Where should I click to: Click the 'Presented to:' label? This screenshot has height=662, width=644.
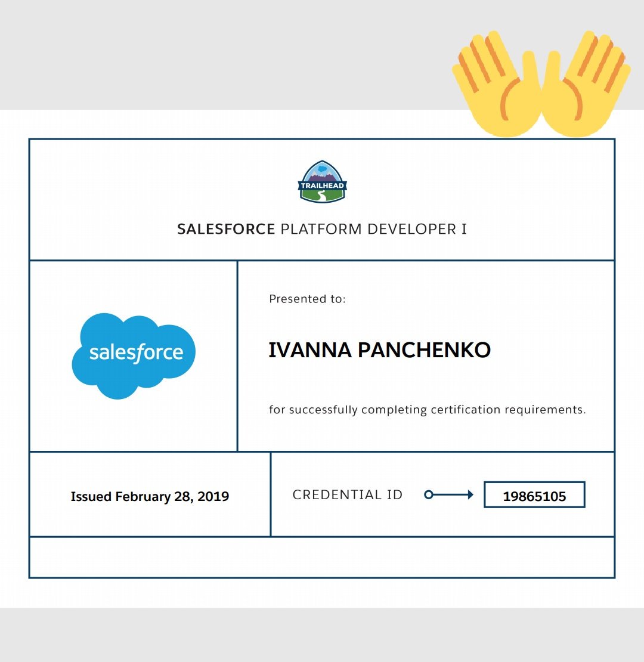pos(307,299)
